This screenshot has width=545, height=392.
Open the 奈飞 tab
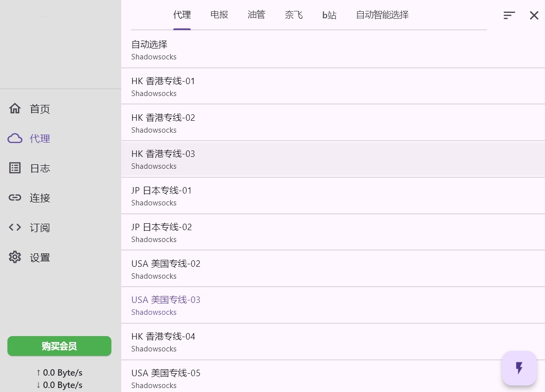tap(294, 15)
